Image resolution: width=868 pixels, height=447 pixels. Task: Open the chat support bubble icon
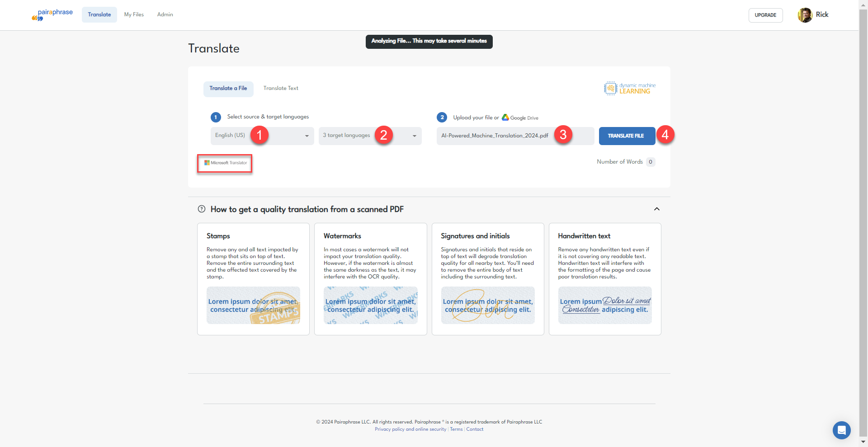pyautogui.click(x=841, y=430)
